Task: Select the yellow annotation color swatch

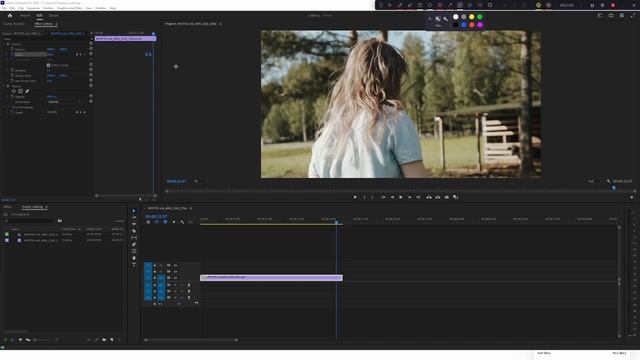Action: tap(472, 17)
